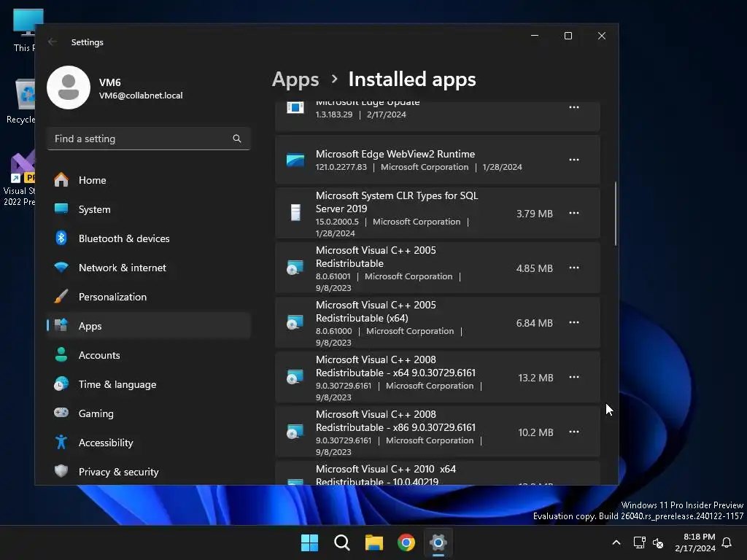Click the Edge WebView2 Runtime app icon
Viewport: 747px width, 560px height.
[295, 160]
